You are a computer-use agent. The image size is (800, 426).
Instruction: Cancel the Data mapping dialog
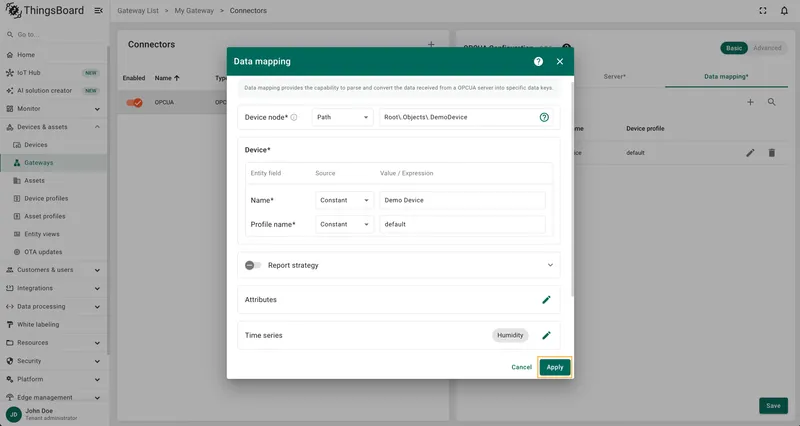[x=521, y=367]
